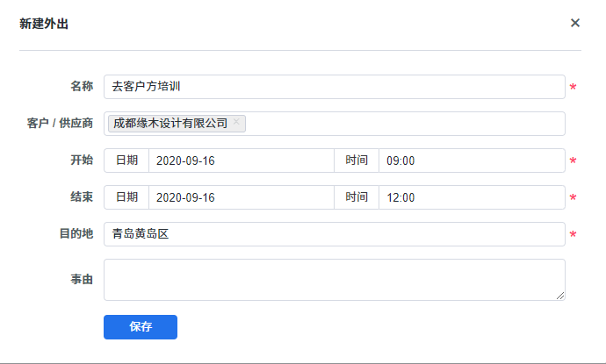Click the 日期 addon in the 结束 row
The width and height of the screenshot is (606, 364).
tap(126, 197)
